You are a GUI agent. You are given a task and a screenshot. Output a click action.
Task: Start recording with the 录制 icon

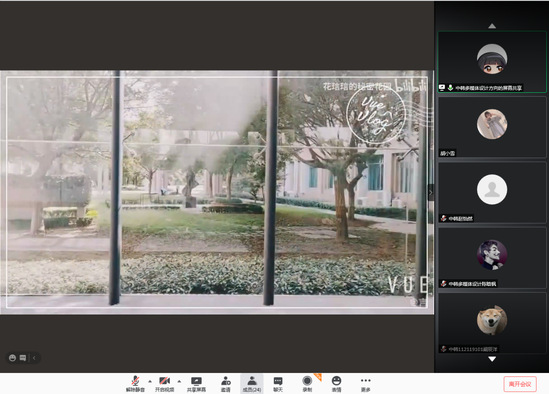[x=307, y=384]
